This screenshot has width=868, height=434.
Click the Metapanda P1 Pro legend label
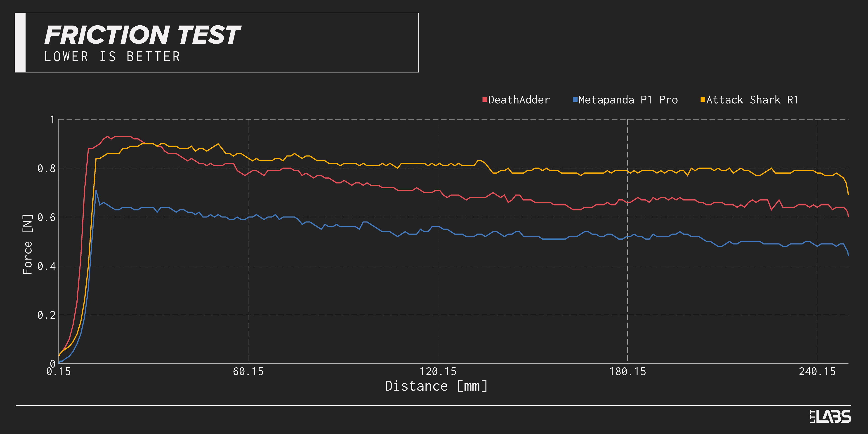628,100
